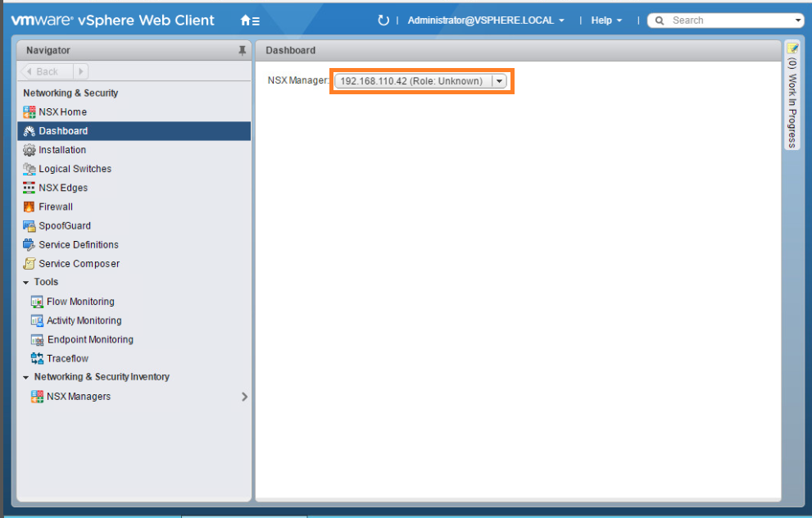Image resolution: width=812 pixels, height=518 pixels.
Task: Click the Installation gear icon
Action: tap(29, 150)
